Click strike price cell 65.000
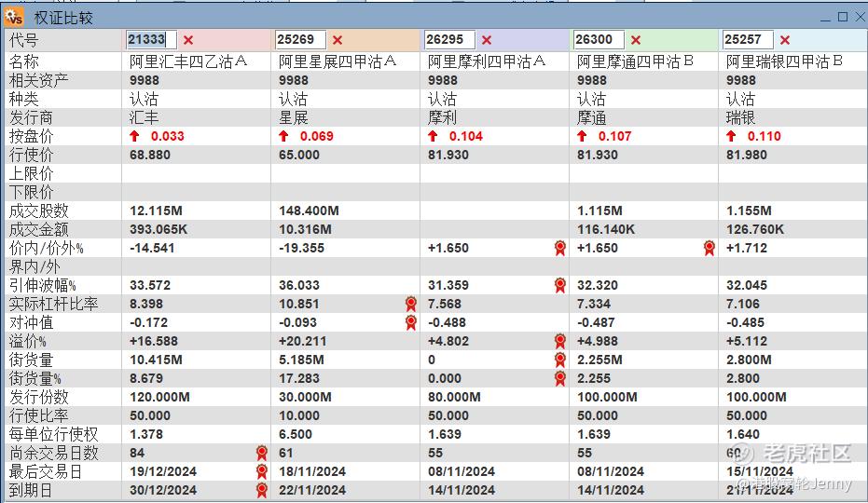The width and height of the screenshot is (868, 503). [299, 155]
